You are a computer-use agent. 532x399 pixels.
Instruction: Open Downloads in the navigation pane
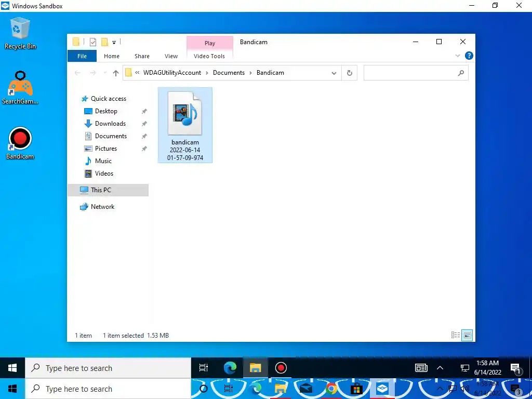pyautogui.click(x=110, y=124)
